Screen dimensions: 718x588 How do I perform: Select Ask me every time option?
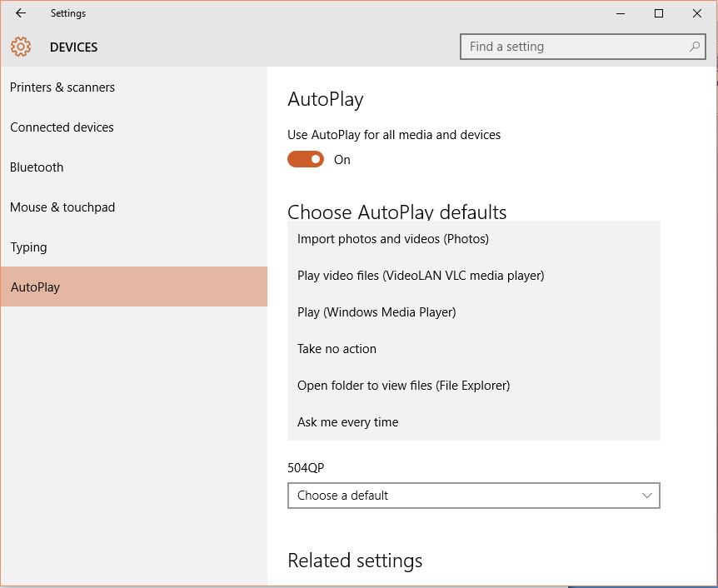(x=348, y=422)
